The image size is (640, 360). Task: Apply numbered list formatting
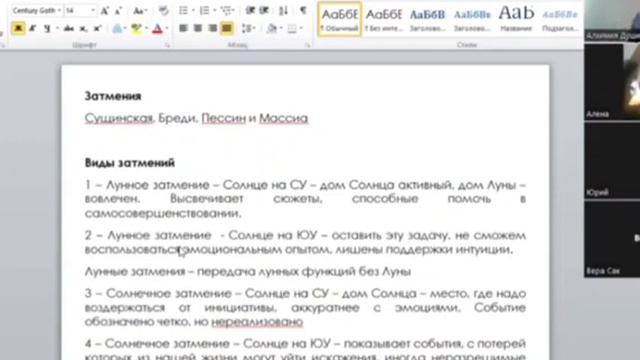[x=204, y=11]
